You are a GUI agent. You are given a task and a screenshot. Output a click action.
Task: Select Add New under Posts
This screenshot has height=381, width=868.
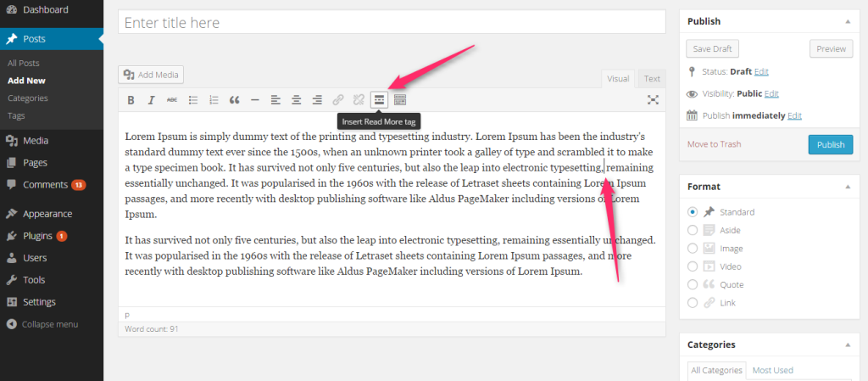(26, 81)
